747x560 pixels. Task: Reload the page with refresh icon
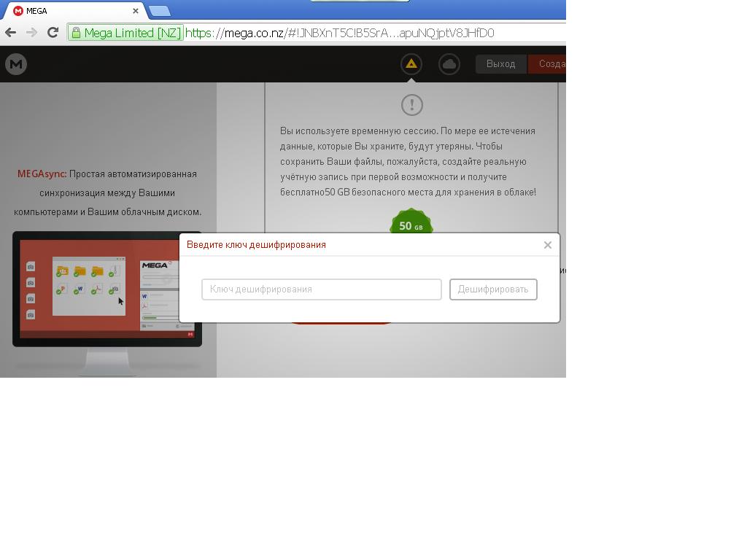point(53,32)
